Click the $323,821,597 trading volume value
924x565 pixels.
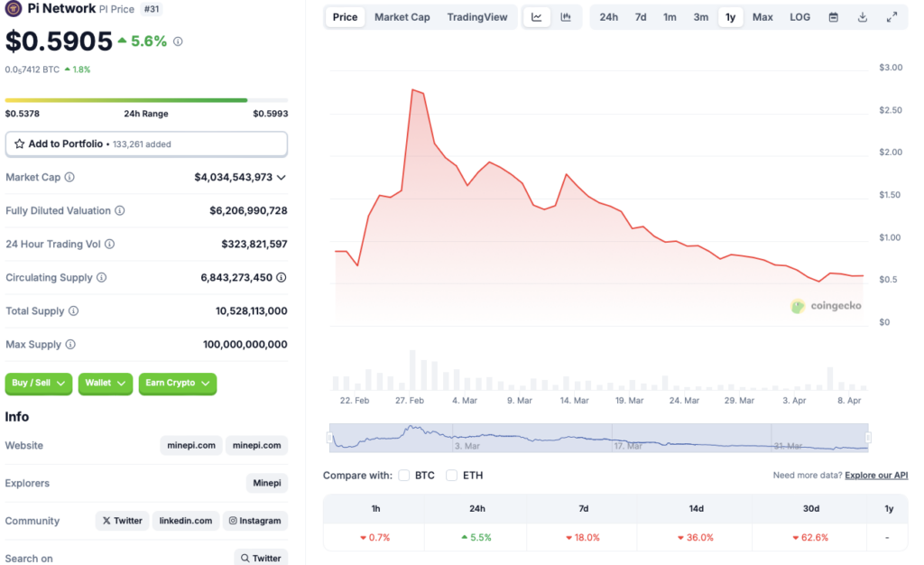(254, 244)
